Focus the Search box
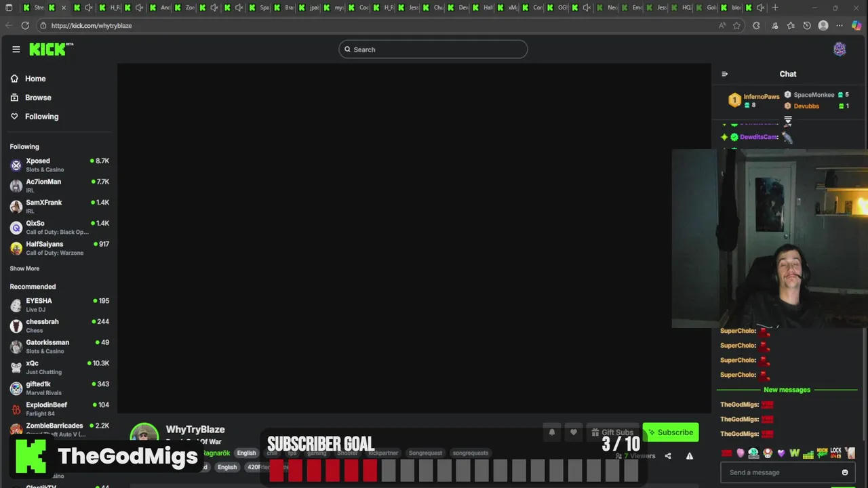The height and width of the screenshot is (488, 868). coord(433,49)
